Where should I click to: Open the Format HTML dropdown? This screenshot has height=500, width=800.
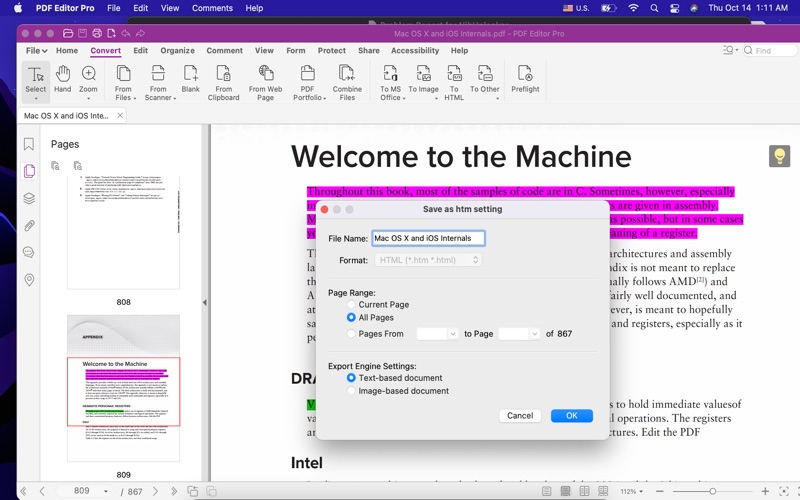point(428,260)
